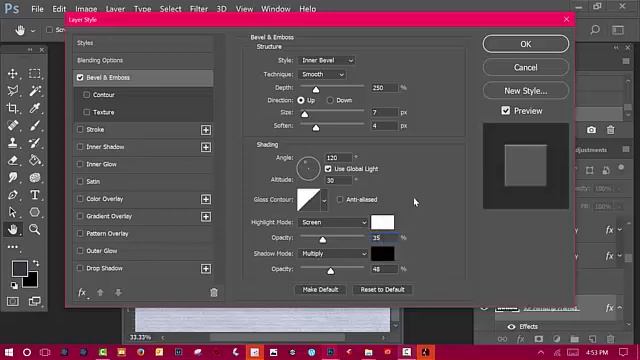Enable the Anti-aliased checkbox
Screen dimensions: 640x360
340,199
